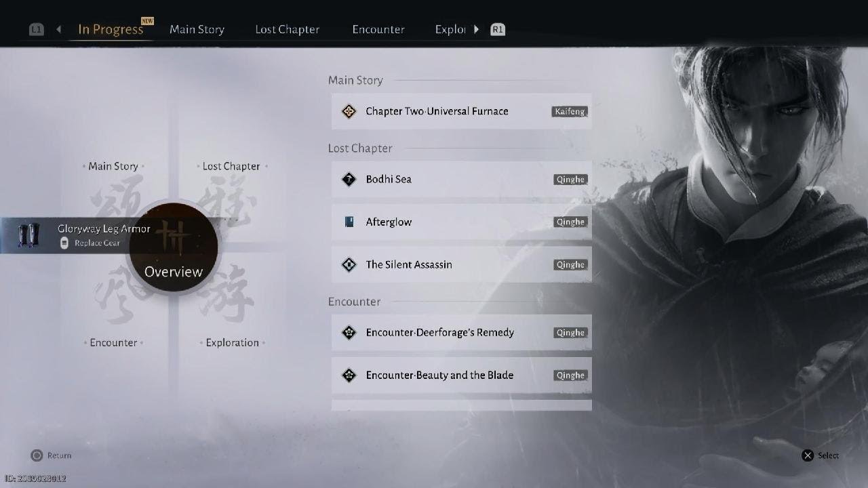Viewport: 868px width, 488px height.
Task: Click the Qinghe tag on Silent Assassin
Action: (570, 264)
